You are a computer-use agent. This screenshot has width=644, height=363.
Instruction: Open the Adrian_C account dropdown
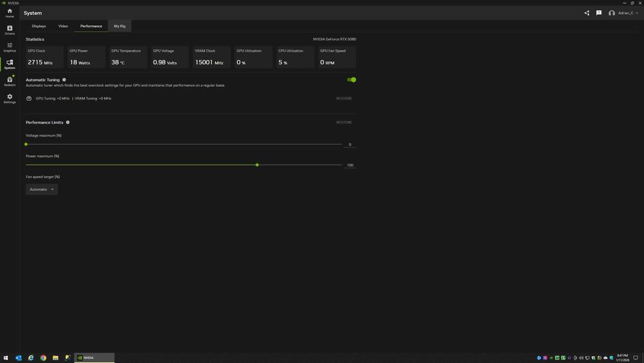[628, 13]
